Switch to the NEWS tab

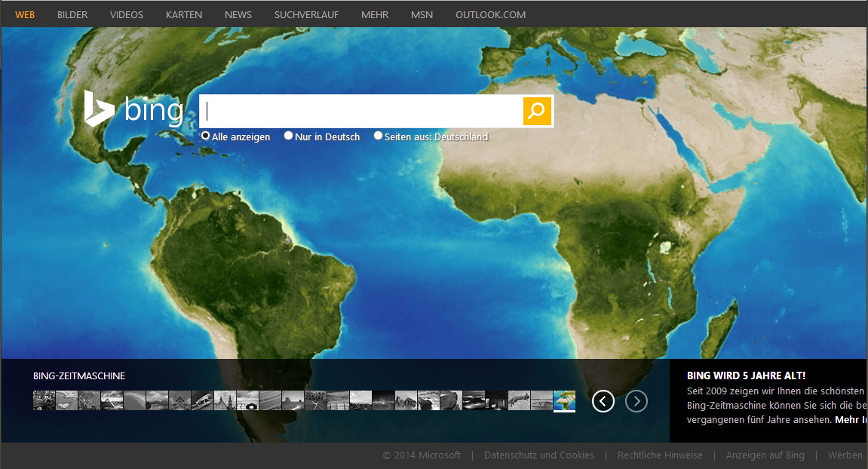[x=238, y=15]
